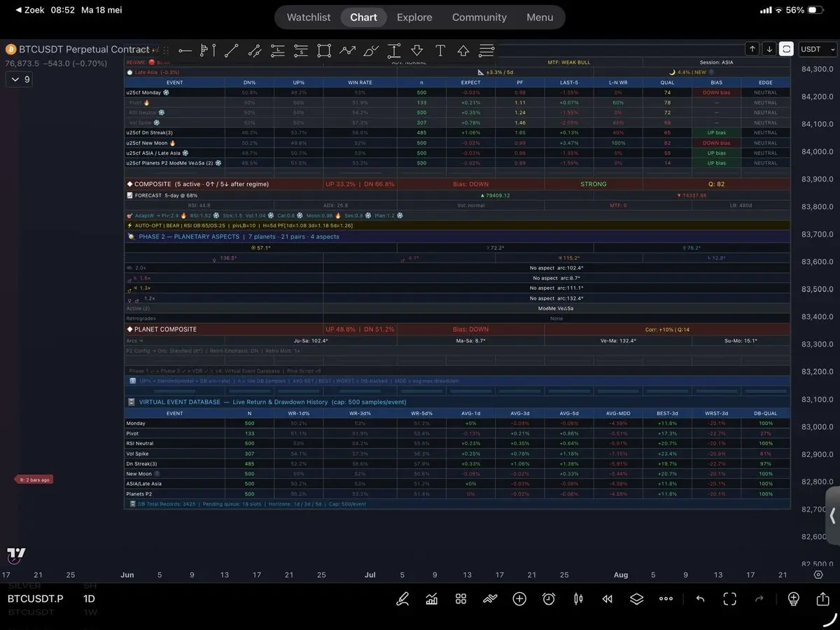The image size is (840, 630).
Task: Select the parallel channel drawing tool
Action: pos(254,50)
